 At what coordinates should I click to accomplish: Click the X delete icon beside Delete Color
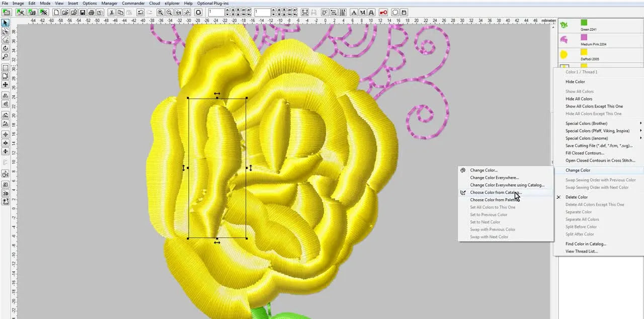click(x=558, y=197)
